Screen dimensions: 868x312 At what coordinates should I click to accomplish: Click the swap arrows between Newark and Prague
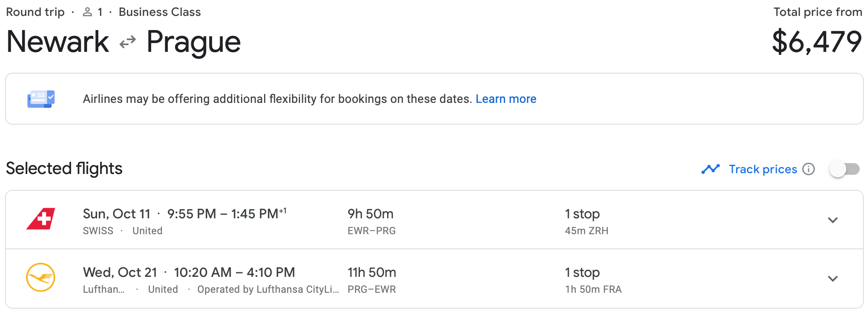[128, 41]
